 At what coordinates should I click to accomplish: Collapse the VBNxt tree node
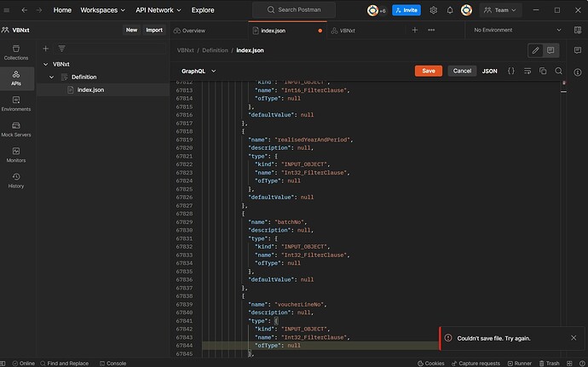tap(46, 64)
